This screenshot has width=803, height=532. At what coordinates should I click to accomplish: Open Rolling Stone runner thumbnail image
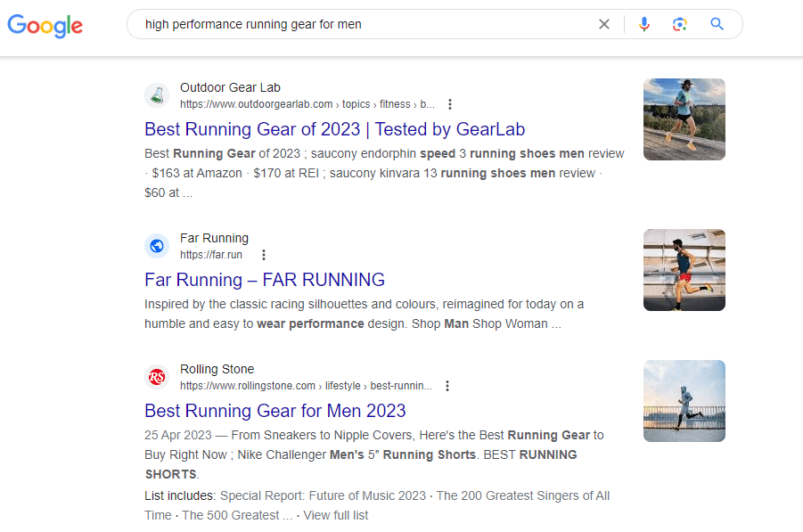point(684,401)
